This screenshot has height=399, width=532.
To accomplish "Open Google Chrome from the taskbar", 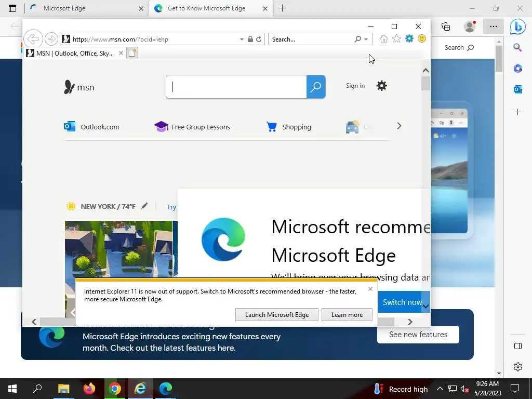I will click(115, 389).
